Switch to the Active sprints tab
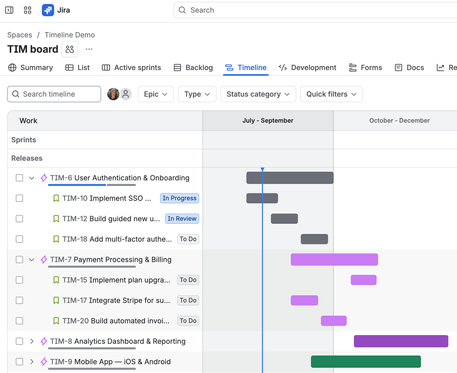Image resolution: width=457 pixels, height=373 pixels. [x=131, y=68]
